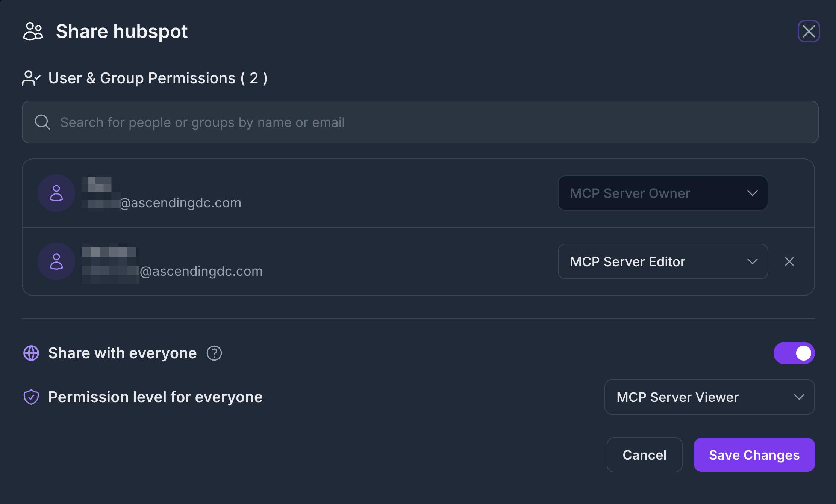The width and height of the screenshot is (836, 504).
Task: Click the User & Group Permissions icon
Action: click(31, 78)
